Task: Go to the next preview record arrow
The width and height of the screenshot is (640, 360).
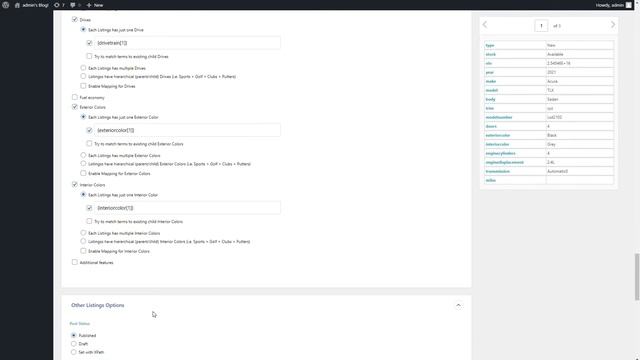Action: [613, 25]
